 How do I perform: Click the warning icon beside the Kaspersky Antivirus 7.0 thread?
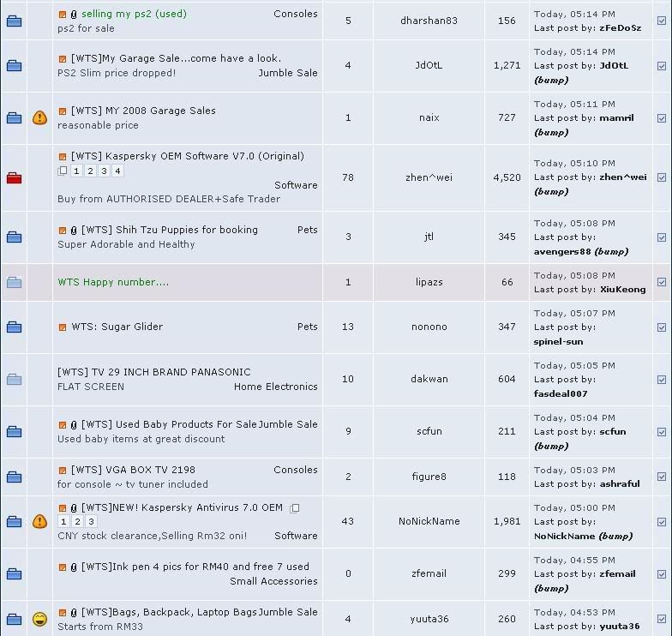coord(39,521)
